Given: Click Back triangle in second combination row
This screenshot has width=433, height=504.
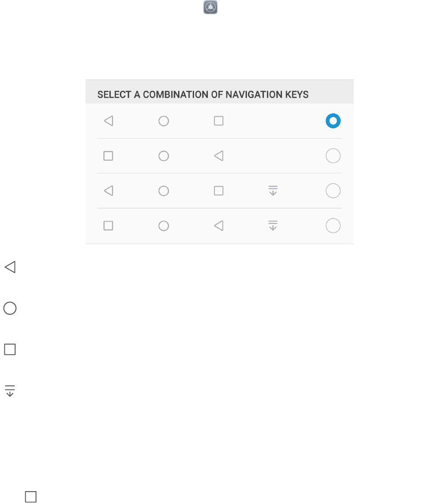Looking at the screenshot, I should pos(218,156).
